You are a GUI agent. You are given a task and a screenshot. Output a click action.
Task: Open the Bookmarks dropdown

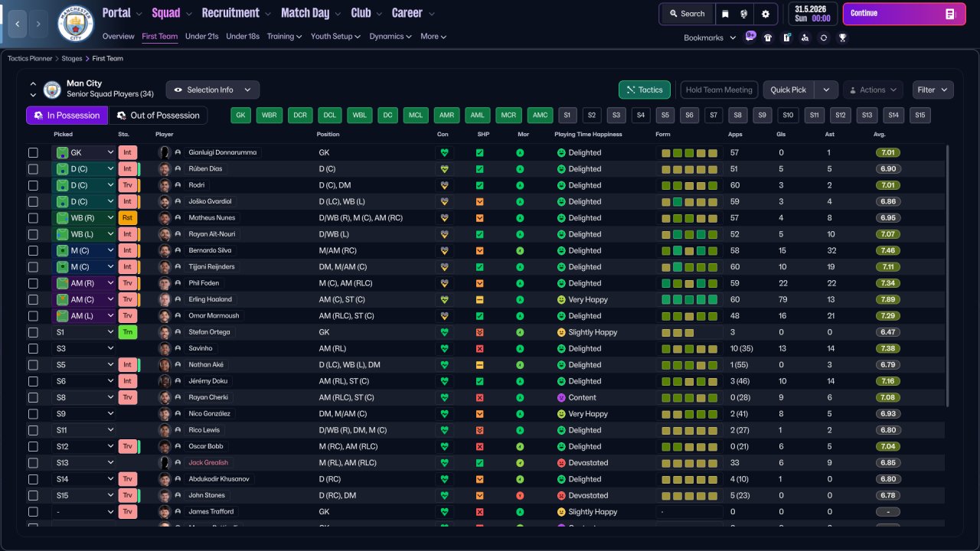click(710, 37)
